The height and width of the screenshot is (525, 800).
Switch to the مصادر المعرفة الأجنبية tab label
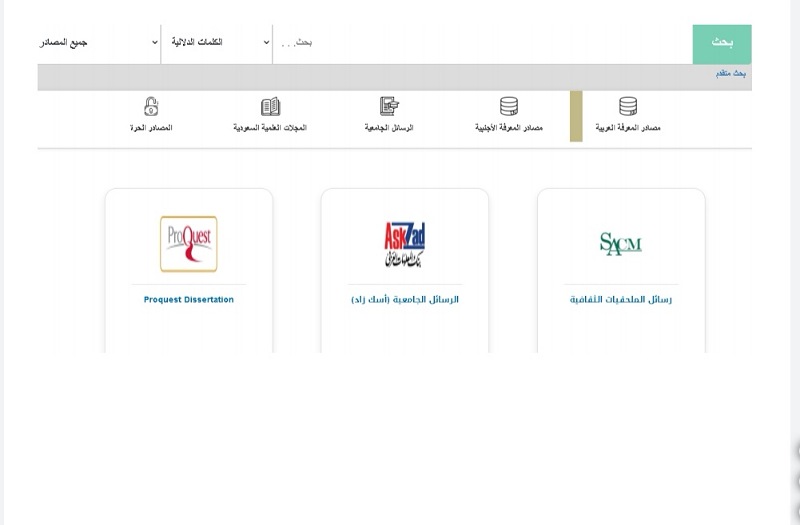pyautogui.click(x=509, y=128)
